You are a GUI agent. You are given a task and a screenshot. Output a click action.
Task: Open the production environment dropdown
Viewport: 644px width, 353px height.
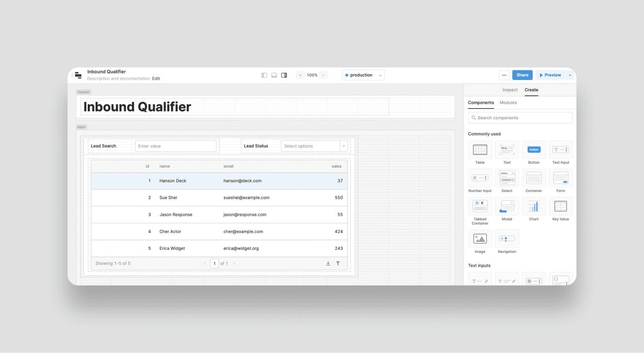click(363, 75)
